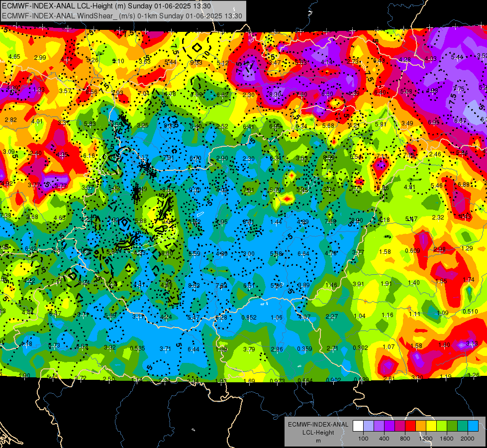Screen dimensions: 487x448
Task: Click the '5.46' wind shear value
Action: pyautogui.click(x=436, y=186)
